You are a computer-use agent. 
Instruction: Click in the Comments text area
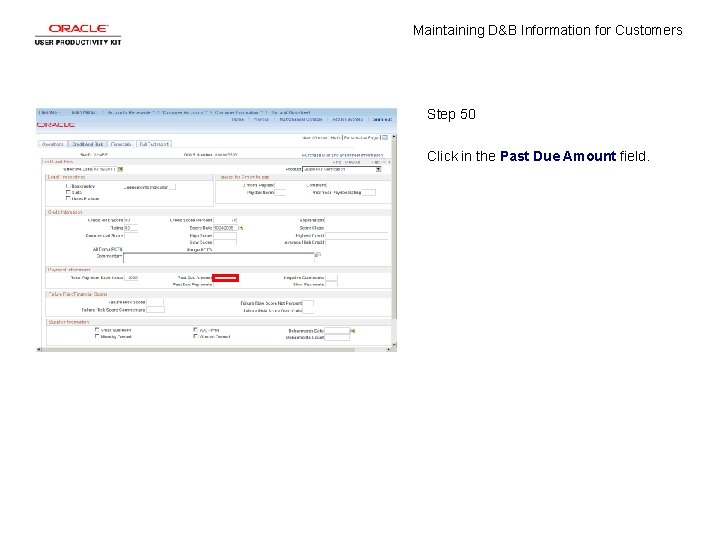pyautogui.click(x=219, y=258)
